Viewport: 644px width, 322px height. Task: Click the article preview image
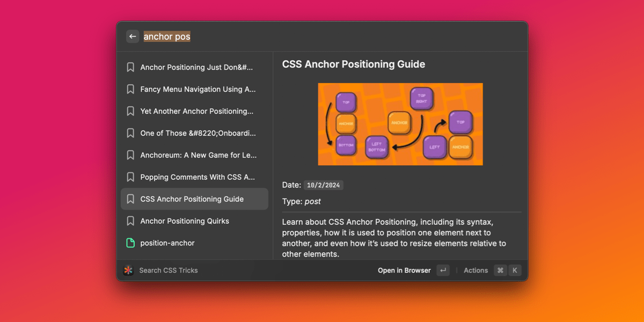tap(400, 124)
